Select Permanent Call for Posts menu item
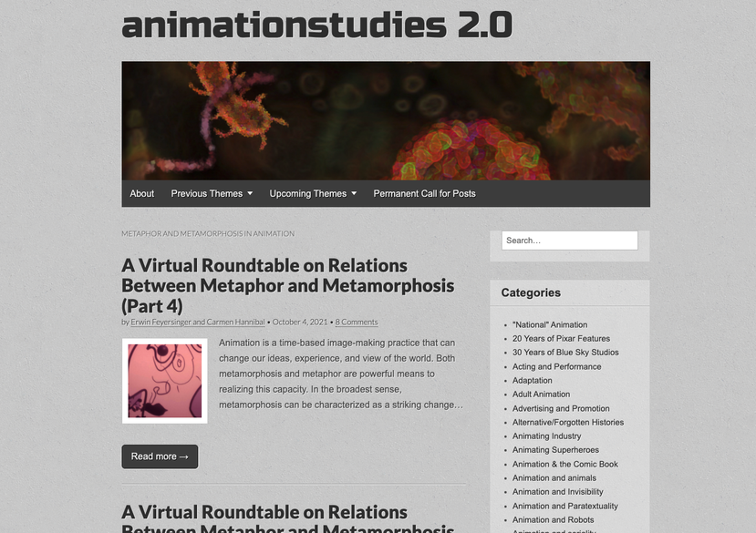This screenshot has width=756, height=533. pos(423,193)
